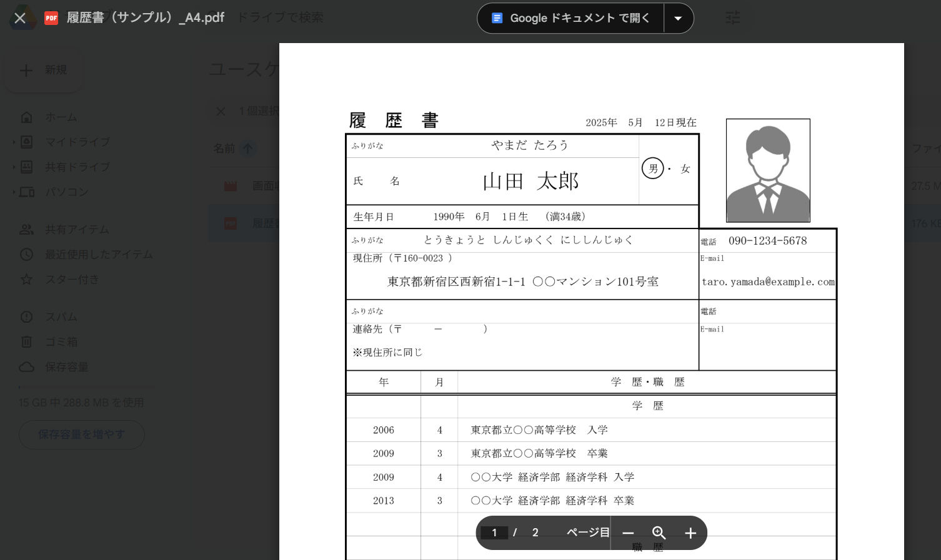Image resolution: width=941 pixels, height=560 pixels.
Task: Zoom out using the minus icon
Action: coord(628,533)
